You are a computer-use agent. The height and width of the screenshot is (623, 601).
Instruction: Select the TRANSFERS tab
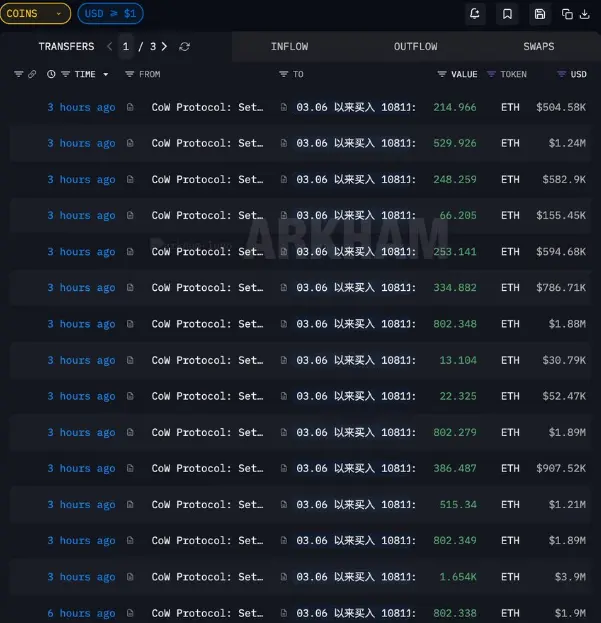click(x=66, y=46)
